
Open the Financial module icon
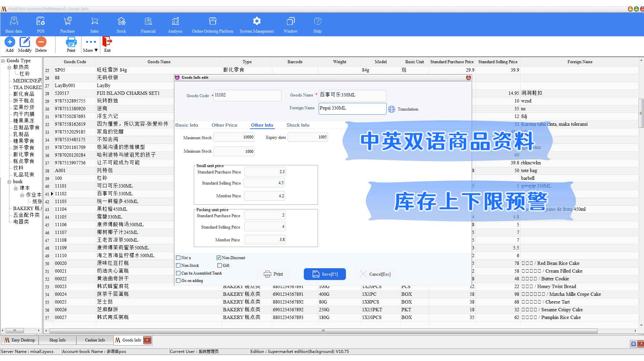148,22
